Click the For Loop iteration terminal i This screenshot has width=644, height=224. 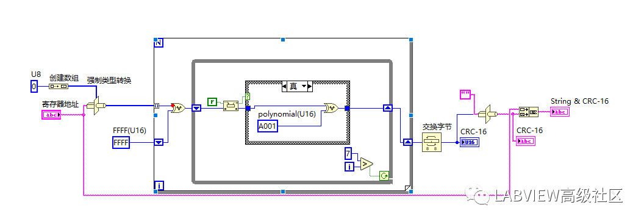point(159,186)
